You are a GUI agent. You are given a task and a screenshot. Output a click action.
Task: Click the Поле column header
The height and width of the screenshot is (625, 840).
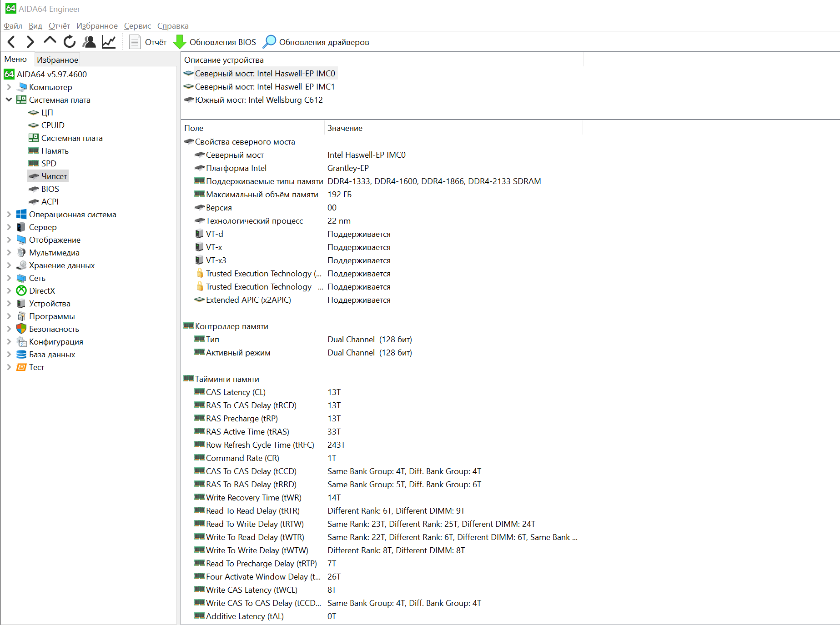(253, 128)
